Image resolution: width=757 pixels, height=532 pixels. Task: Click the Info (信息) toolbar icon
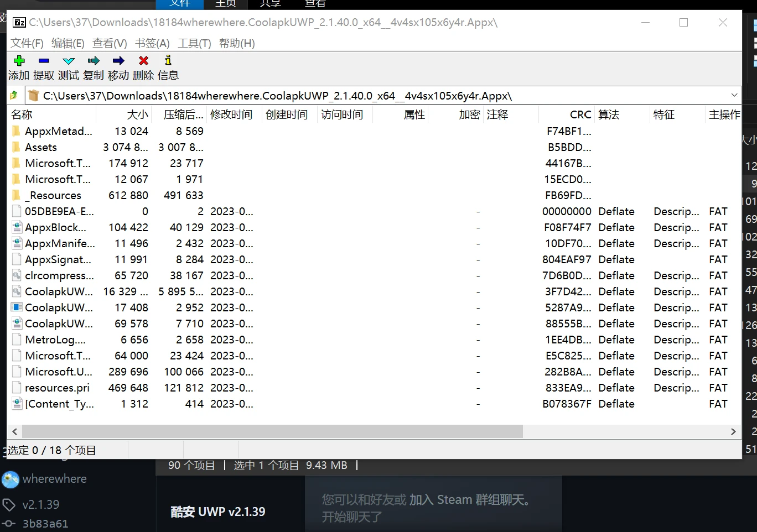[168, 60]
